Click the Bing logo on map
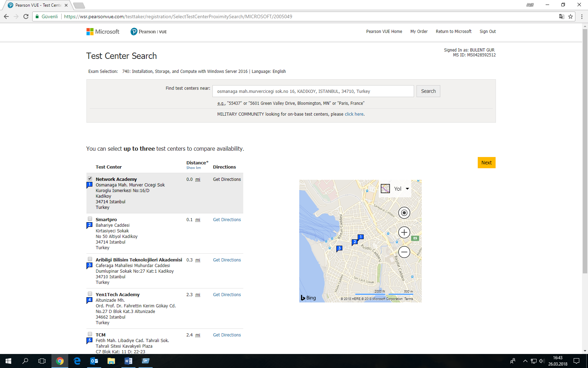The height and width of the screenshot is (368, 588). [308, 298]
